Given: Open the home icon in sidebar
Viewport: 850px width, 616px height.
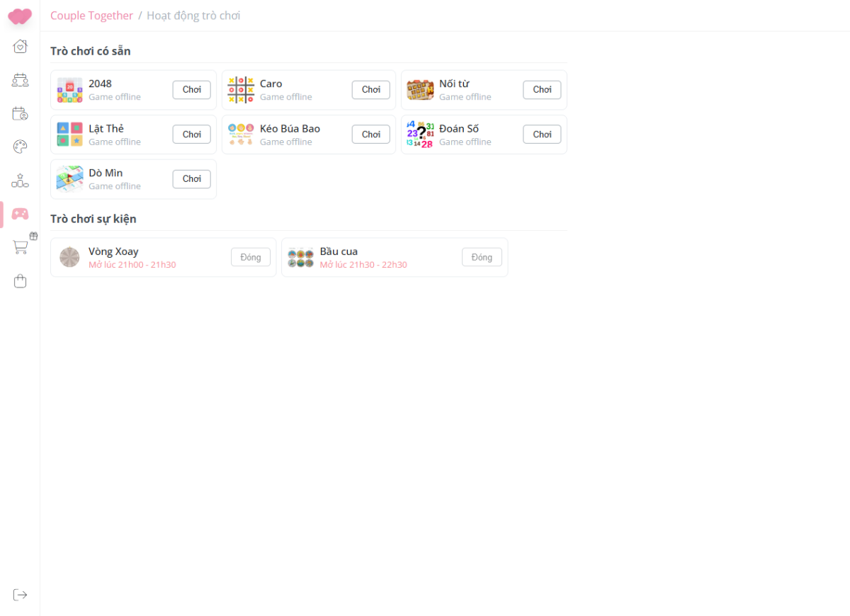Looking at the screenshot, I should [x=20, y=46].
